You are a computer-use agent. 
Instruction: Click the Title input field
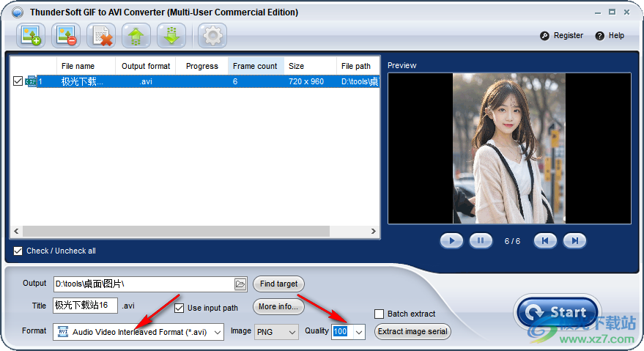coord(86,306)
